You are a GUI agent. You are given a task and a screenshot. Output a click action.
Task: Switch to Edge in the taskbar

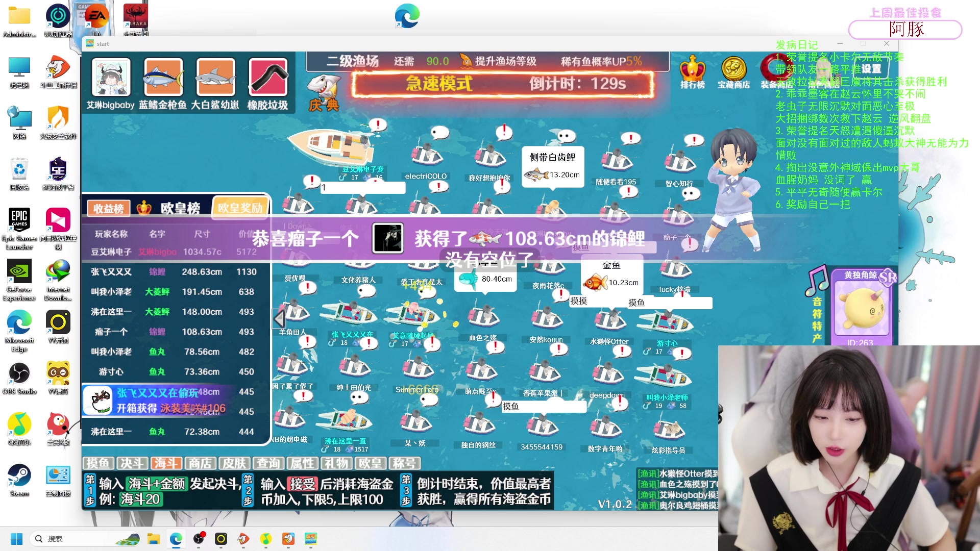[176, 539]
